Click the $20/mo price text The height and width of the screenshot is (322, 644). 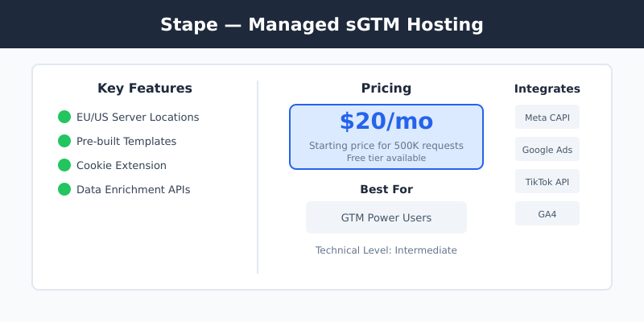(386, 122)
